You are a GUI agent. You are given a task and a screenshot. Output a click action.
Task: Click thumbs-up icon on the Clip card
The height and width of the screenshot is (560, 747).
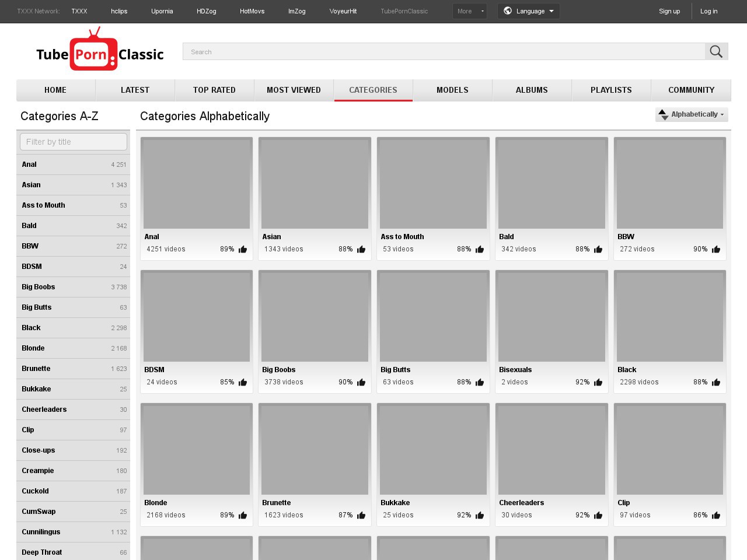pyautogui.click(x=716, y=516)
